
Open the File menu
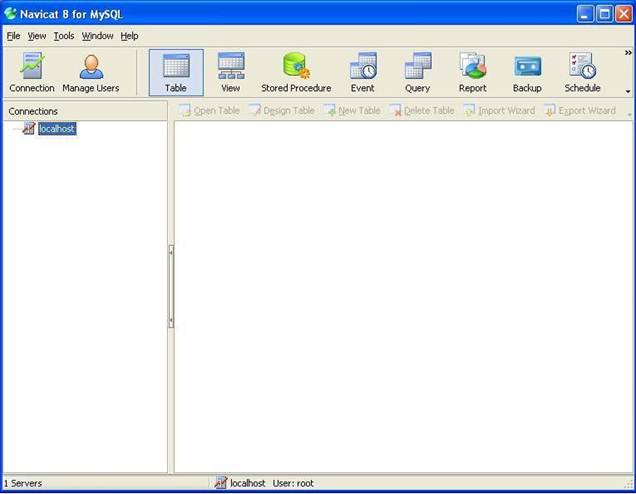tap(13, 36)
